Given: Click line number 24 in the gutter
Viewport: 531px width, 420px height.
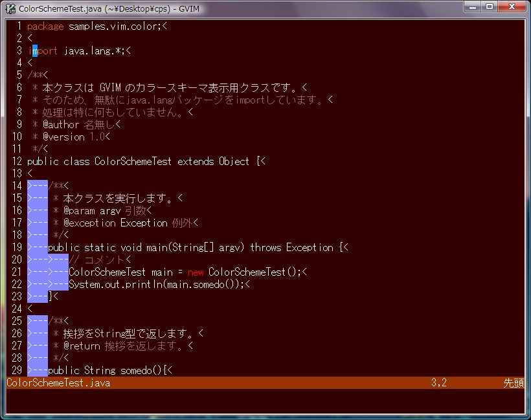Looking at the screenshot, I should [x=17, y=309].
